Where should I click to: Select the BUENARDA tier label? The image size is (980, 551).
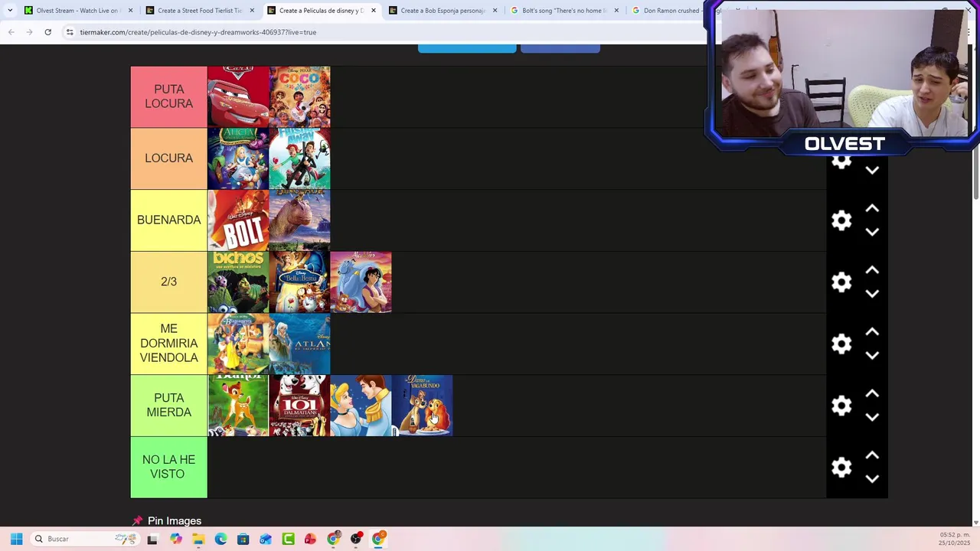pos(168,220)
